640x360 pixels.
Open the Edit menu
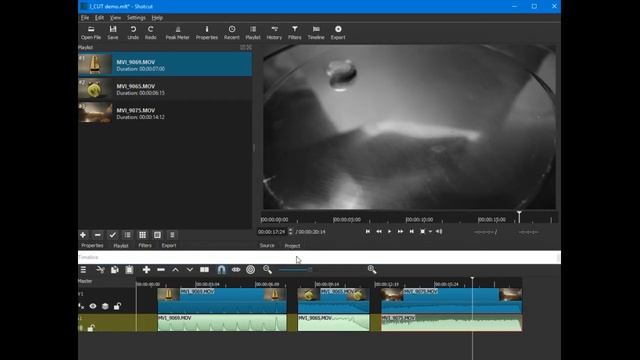pyautogui.click(x=99, y=18)
